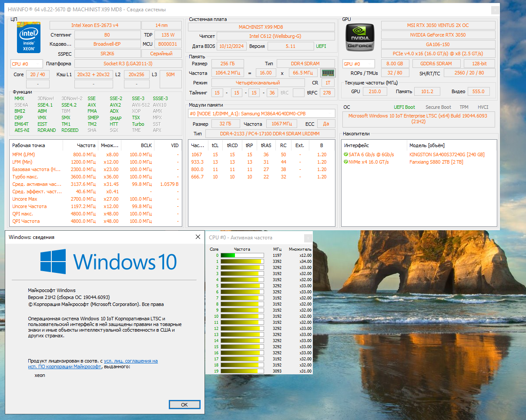Click the UEFI Boot label in OS section

coord(404,107)
